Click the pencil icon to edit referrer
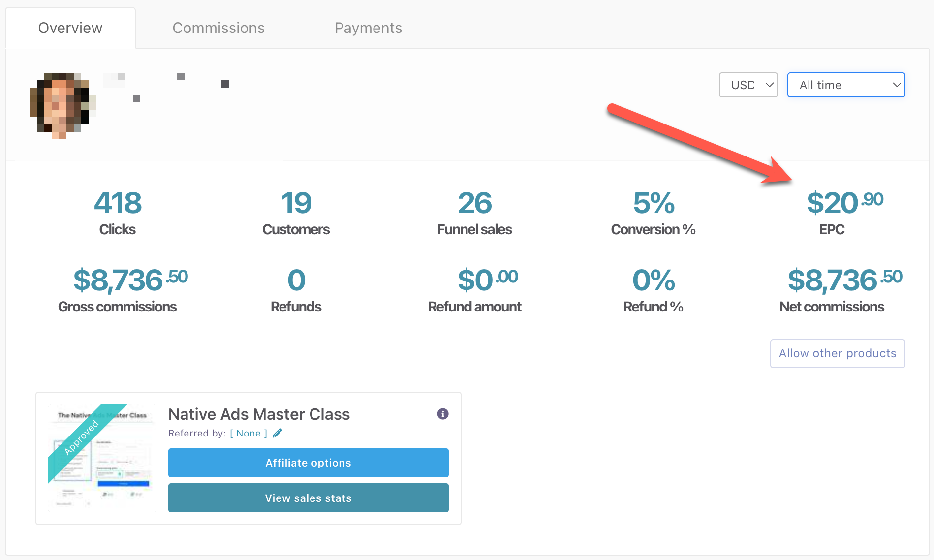Viewport: 934px width, 560px height. click(x=278, y=433)
